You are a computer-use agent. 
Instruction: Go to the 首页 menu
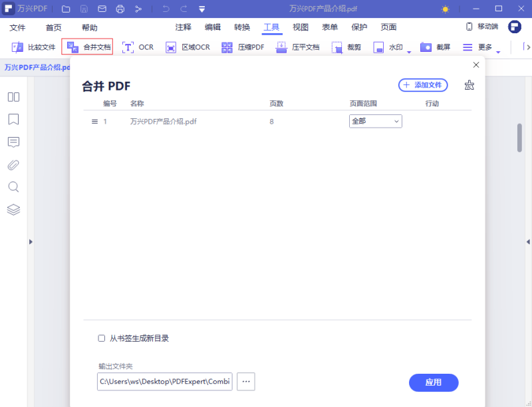point(54,27)
